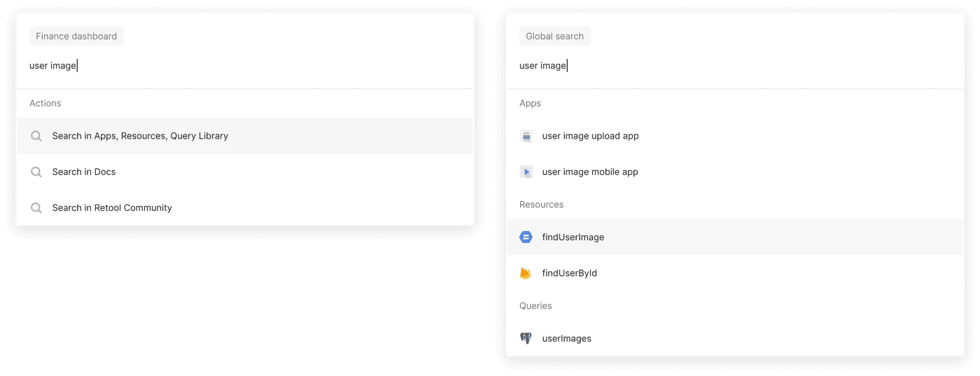The height and width of the screenshot is (376, 980).
Task: Open the user image mobile app result
Action: (x=735, y=172)
